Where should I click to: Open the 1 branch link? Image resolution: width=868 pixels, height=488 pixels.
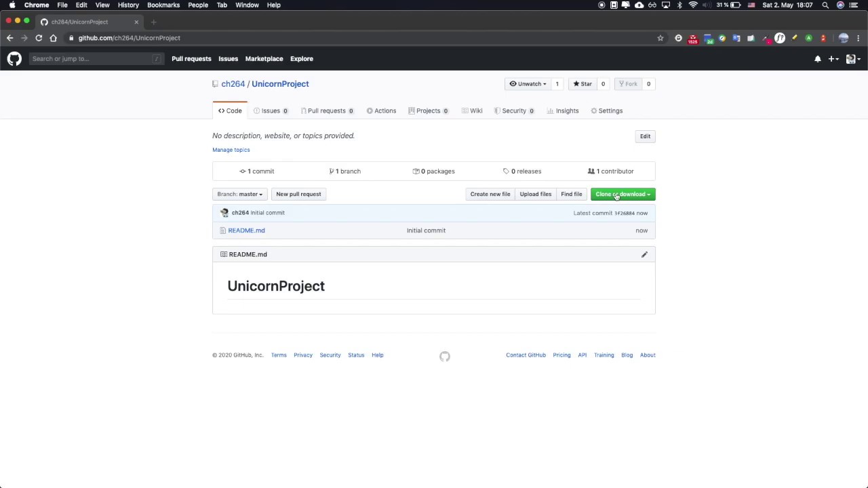tap(344, 171)
